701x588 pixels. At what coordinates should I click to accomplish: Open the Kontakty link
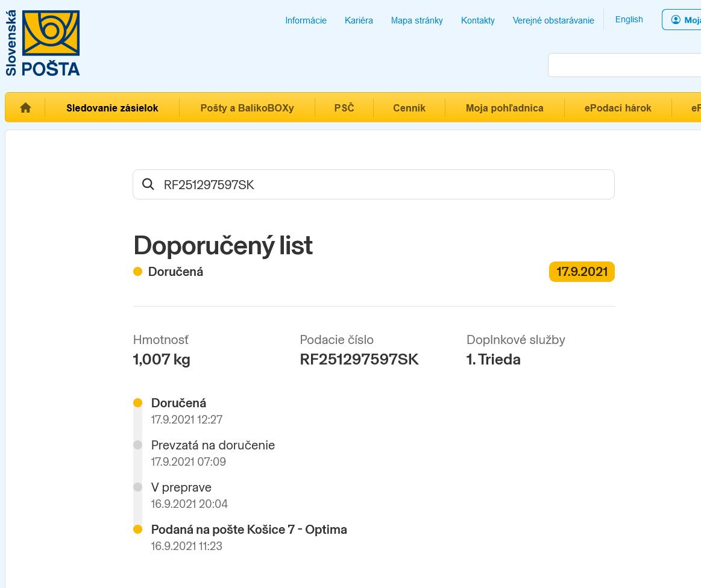(x=477, y=20)
